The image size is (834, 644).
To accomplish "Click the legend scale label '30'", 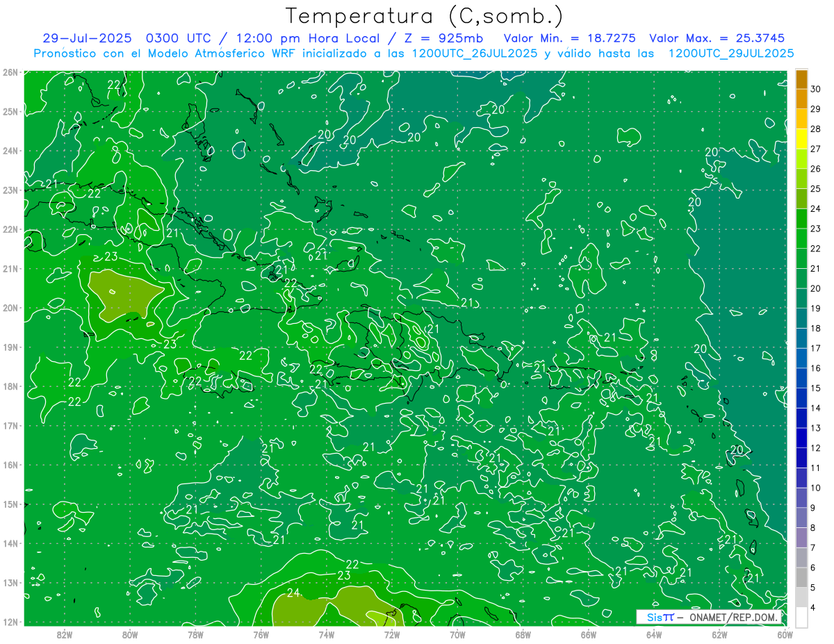I will [815, 89].
